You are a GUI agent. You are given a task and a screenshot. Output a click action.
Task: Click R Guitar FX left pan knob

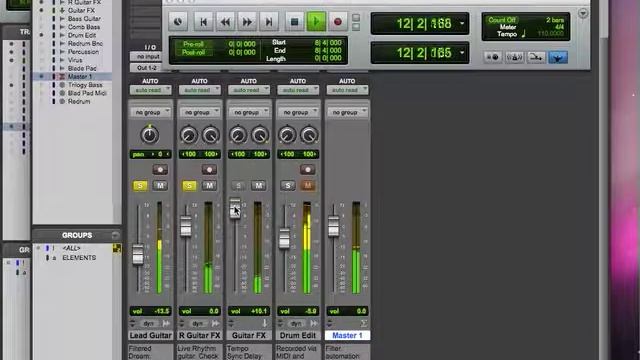point(189,135)
